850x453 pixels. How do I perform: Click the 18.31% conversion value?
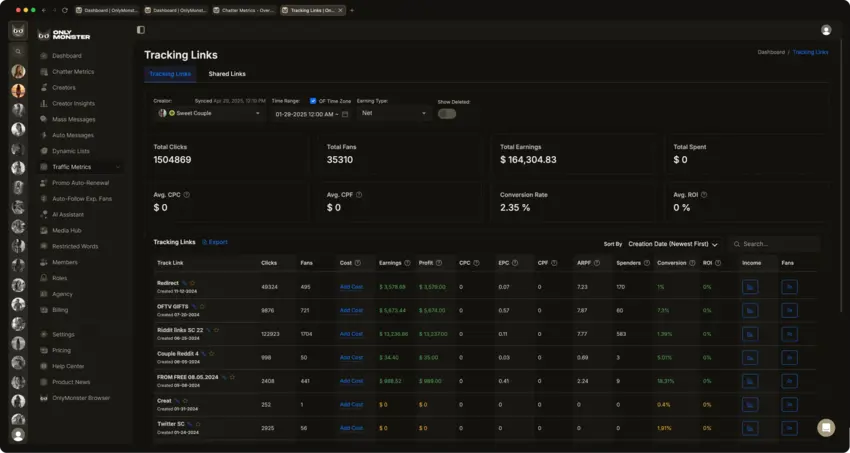tap(666, 381)
